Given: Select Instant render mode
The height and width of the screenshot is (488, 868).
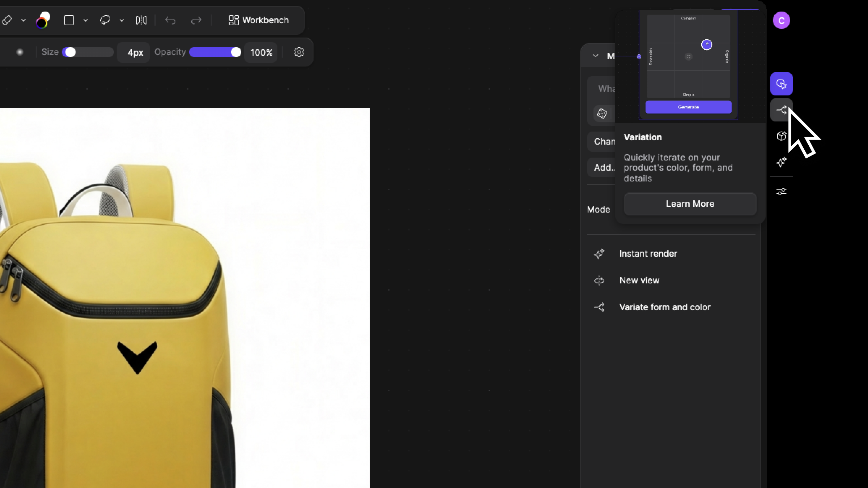Looking at the screenshot, I should click(x=648, y=254).
